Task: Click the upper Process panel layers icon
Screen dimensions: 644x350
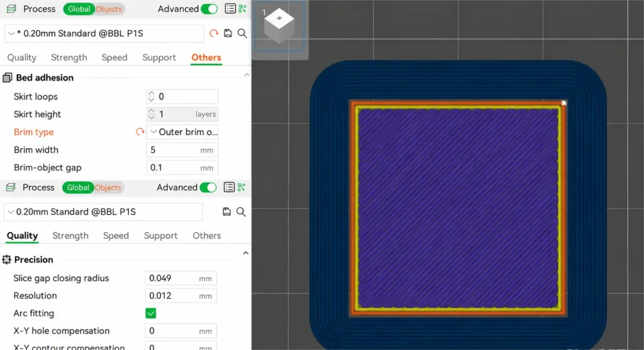Action: tap(11, 9)
